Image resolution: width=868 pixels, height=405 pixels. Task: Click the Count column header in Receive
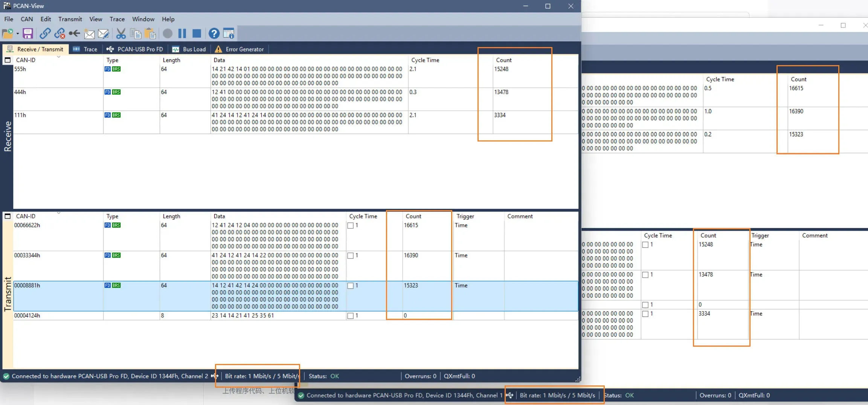pos(503,60)
